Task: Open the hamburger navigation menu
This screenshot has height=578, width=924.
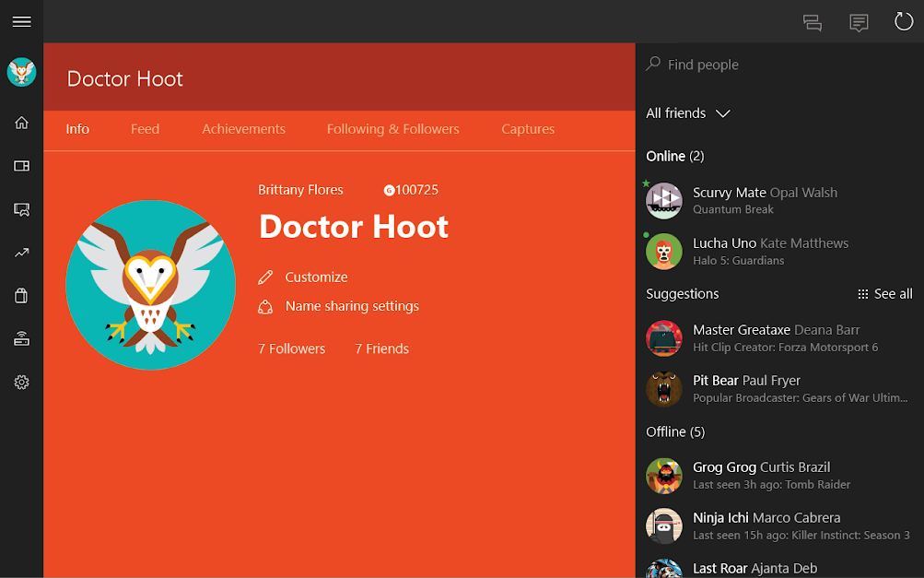Action: (21, 21)
